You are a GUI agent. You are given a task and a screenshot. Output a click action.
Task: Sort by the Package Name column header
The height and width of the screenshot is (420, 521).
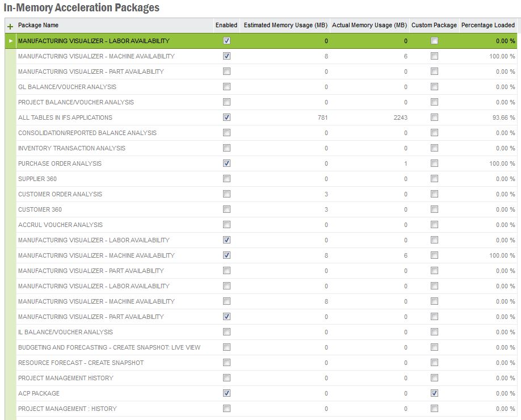(x=38, y=26)
